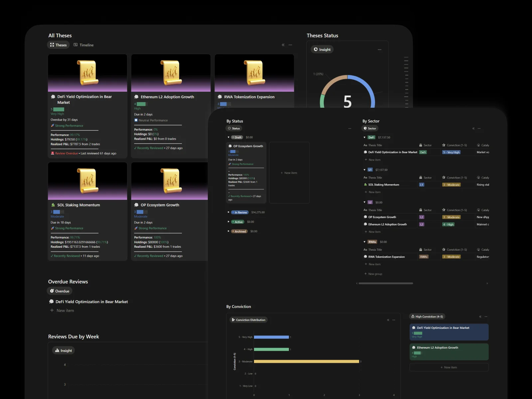Collapse the Draft status group

click(x=228, y=137)
